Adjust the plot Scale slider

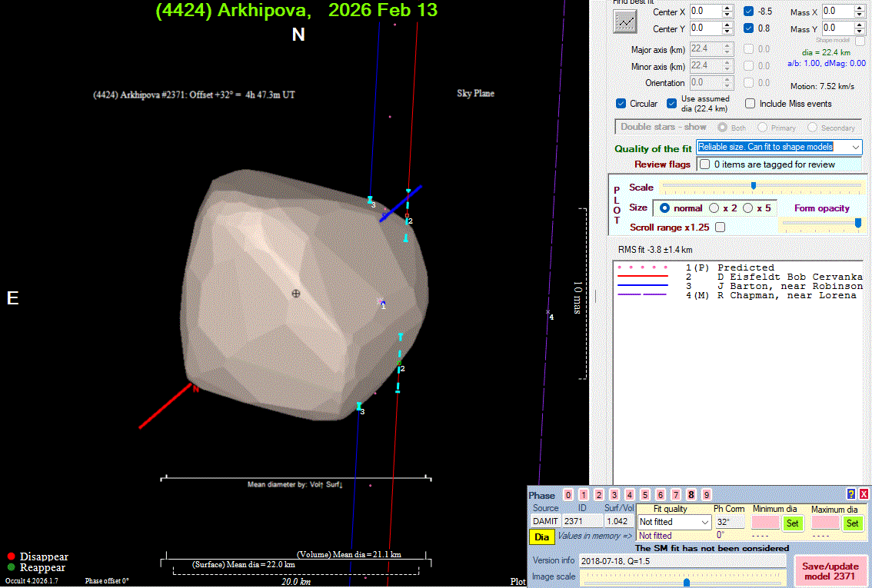point(754,186)
